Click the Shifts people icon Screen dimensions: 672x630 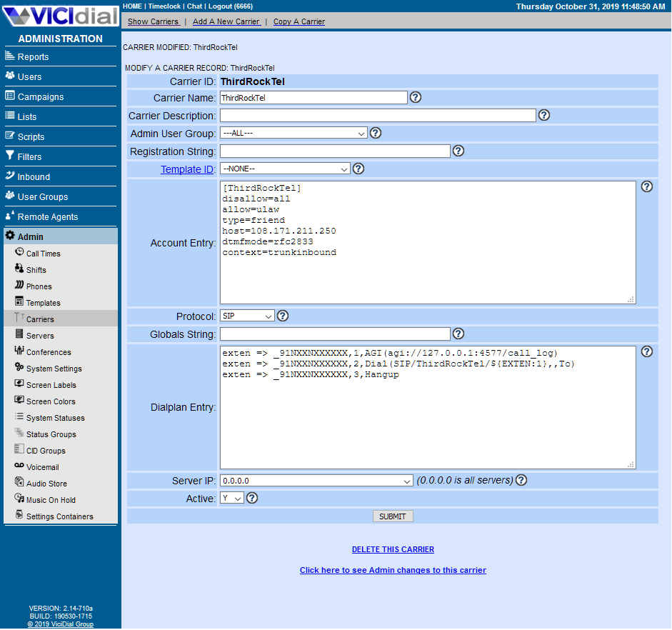pos(19,269)
